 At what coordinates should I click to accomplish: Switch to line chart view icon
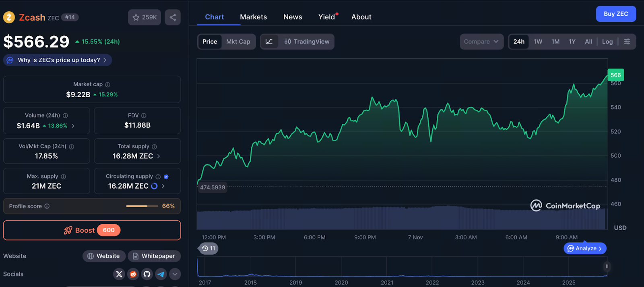[269, 42]
